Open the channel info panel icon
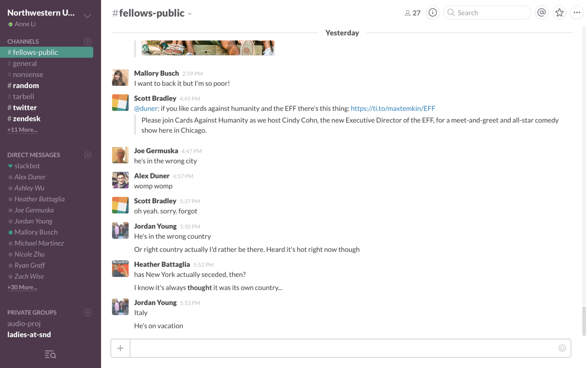Screen dimensions: 588x368 coord(432,13)
